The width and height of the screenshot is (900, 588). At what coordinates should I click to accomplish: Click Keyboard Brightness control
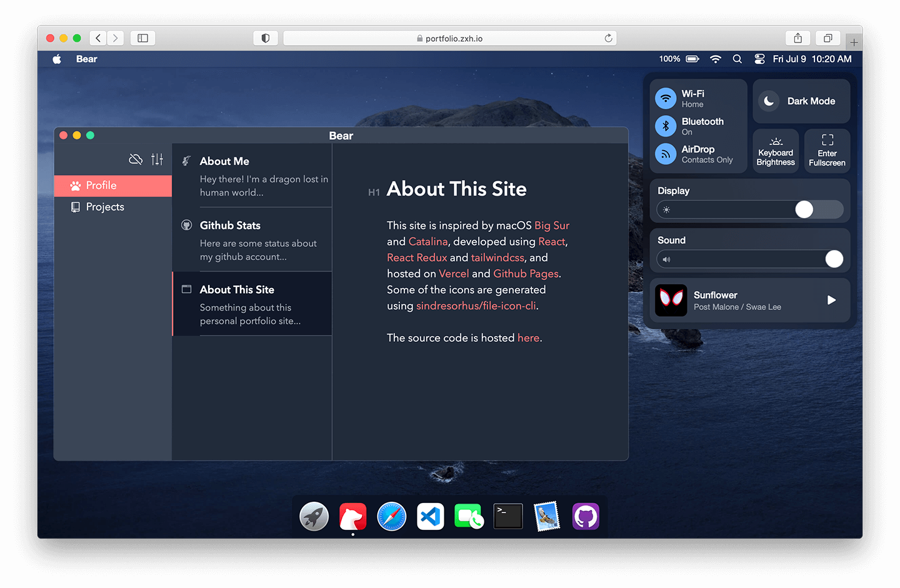776,151
